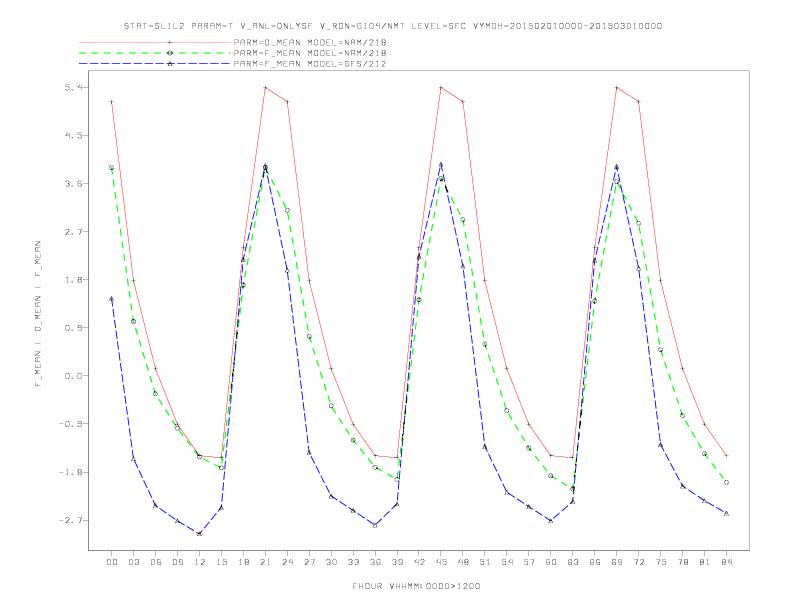Click y-axis tick label 5.4
The image size is (792, 612).
click(x=73, y=87)
